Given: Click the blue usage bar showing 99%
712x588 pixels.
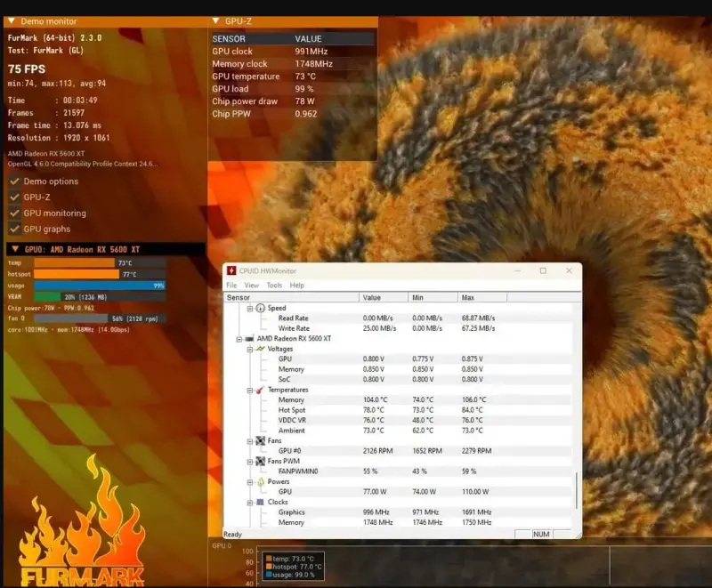Looking at the screenshot, I should [x=100, y=286].
